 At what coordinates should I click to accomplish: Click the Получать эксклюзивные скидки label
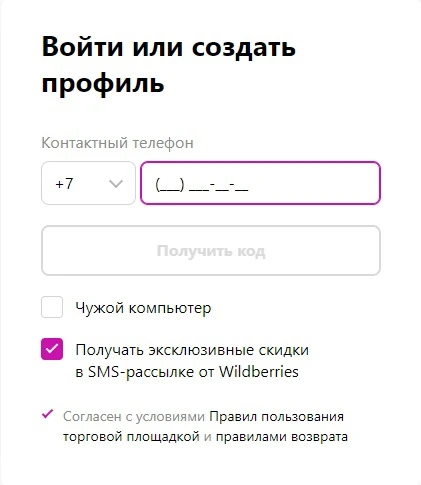pyautogui.click(x=192, y=350)
